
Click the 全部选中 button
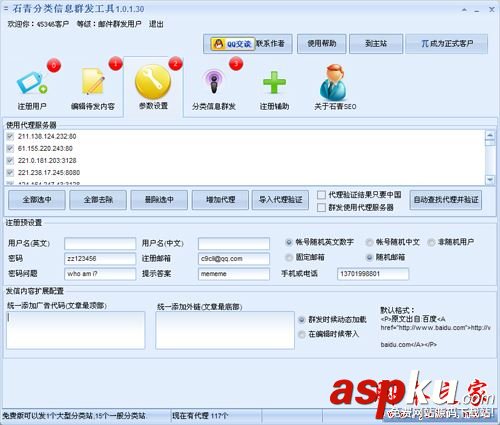click(37, 200)
